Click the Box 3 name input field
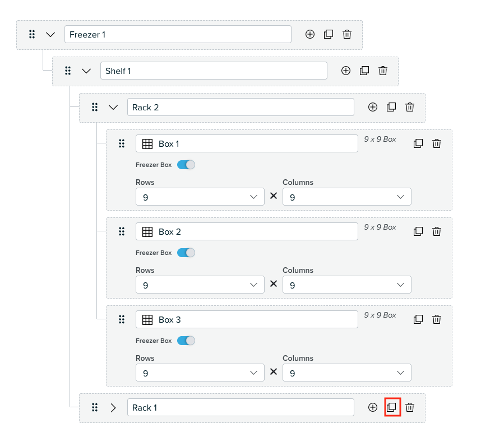The width and height of the screenshot is (504, 428). (247, 319)
